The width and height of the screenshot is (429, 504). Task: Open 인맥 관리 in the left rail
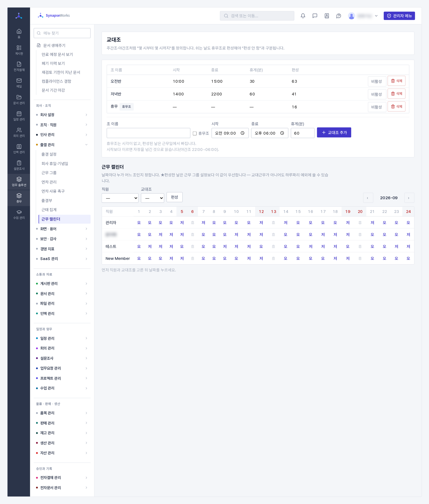(x=19, y=149)
